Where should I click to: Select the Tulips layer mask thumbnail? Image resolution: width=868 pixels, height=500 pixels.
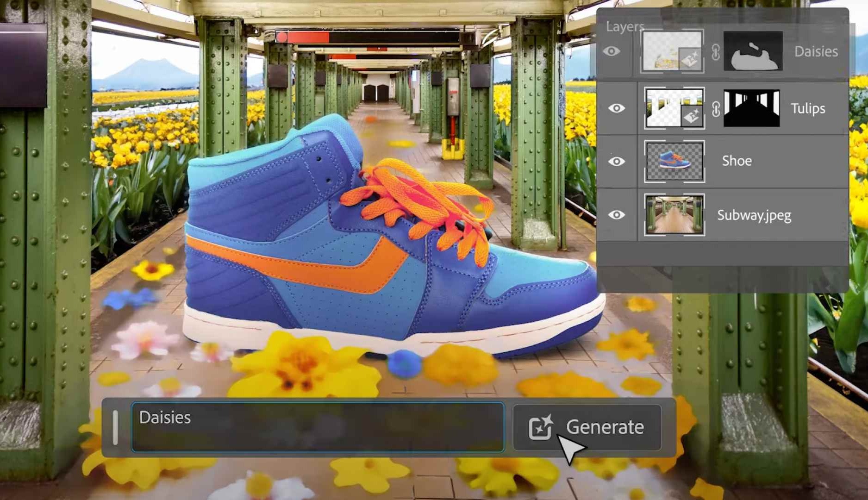pos(752,108)
